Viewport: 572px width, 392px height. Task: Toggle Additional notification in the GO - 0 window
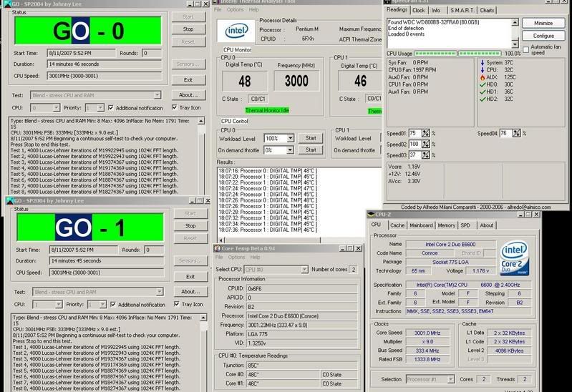click(x=111, y=108)
